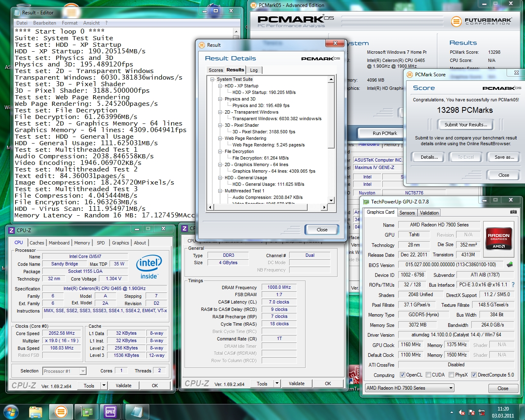Screen dimensions: 525x420
Task: Select the 3D - Pixel Shader: 3188.500 fps row
Action: coord(264,132)
